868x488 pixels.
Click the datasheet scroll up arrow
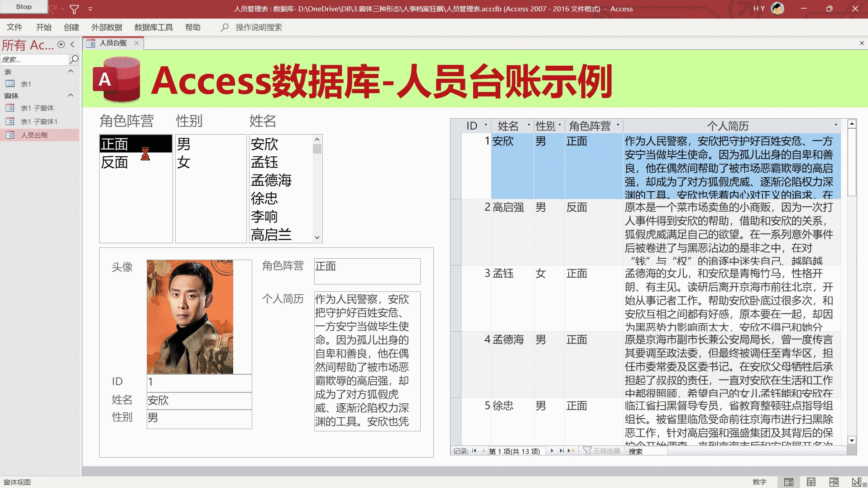point(852,124)
